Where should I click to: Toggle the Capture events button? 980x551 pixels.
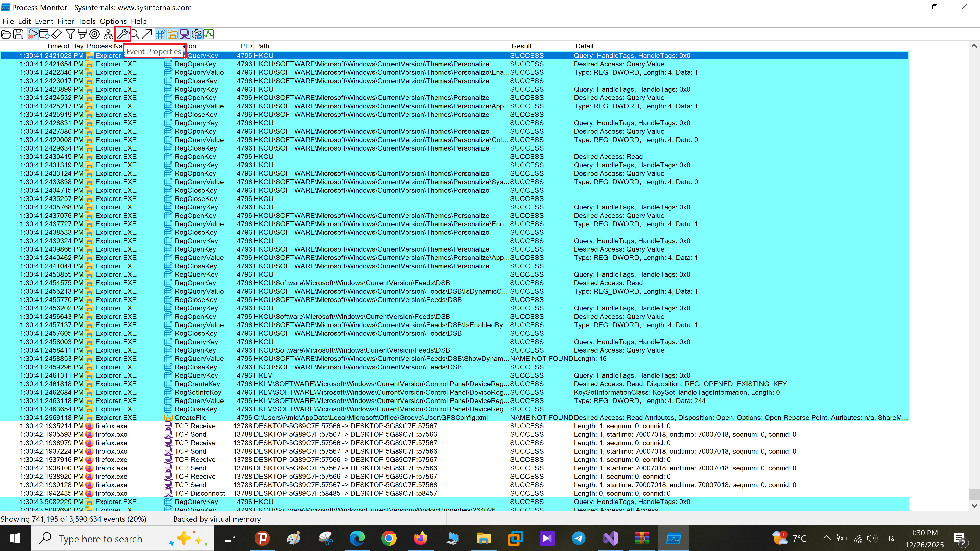(33, 34)
